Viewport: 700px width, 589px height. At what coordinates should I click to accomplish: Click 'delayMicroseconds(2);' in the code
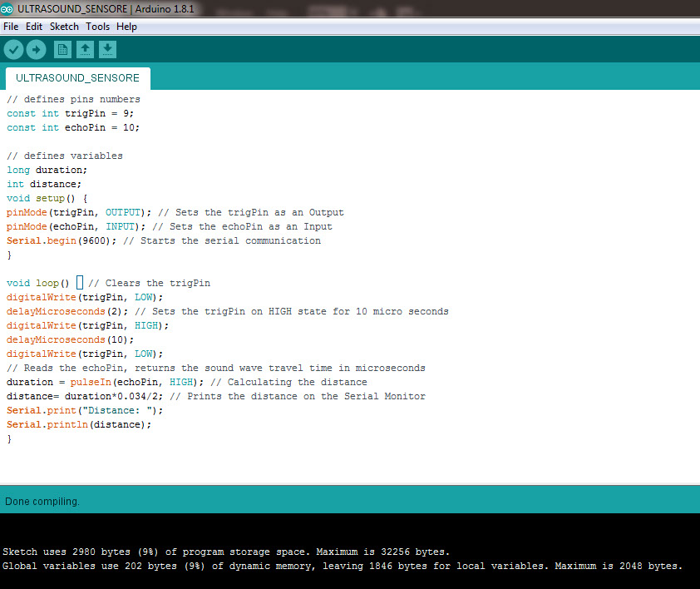(67, 311)
